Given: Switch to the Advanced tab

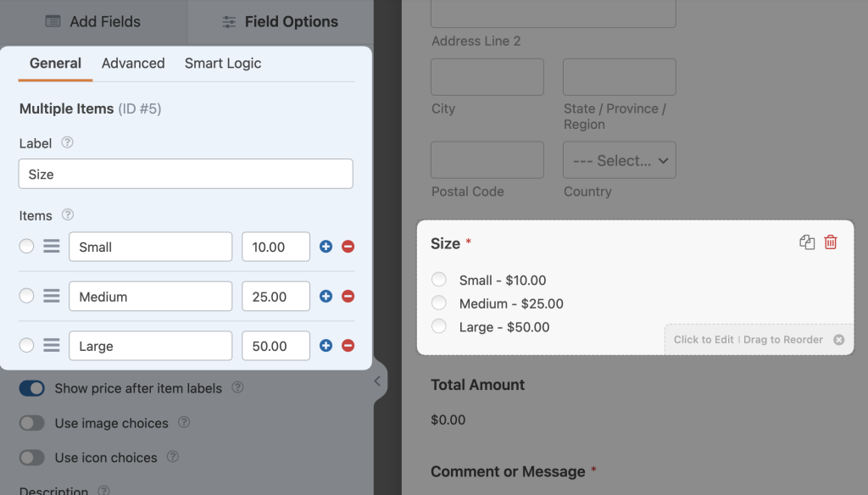Looking at the screenshot, I should (x=133, y=63).
